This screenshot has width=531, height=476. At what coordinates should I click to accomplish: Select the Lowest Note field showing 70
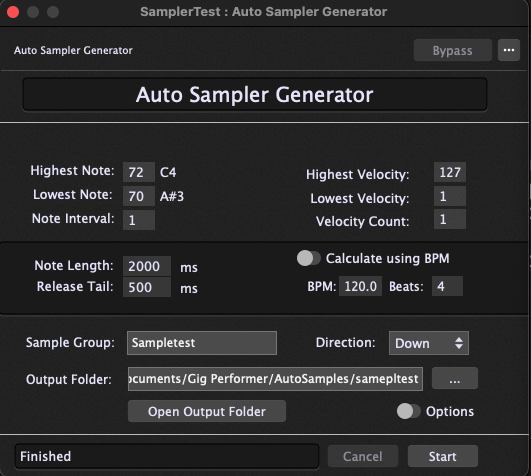pos(139,196)
